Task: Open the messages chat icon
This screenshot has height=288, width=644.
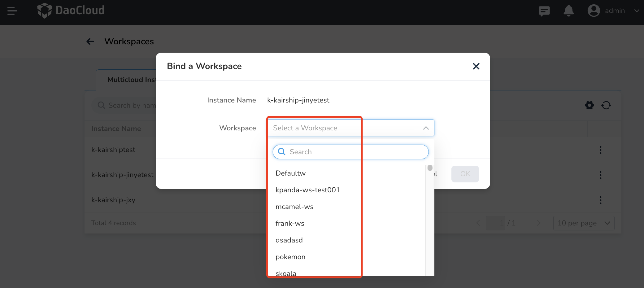Action: 544,11
